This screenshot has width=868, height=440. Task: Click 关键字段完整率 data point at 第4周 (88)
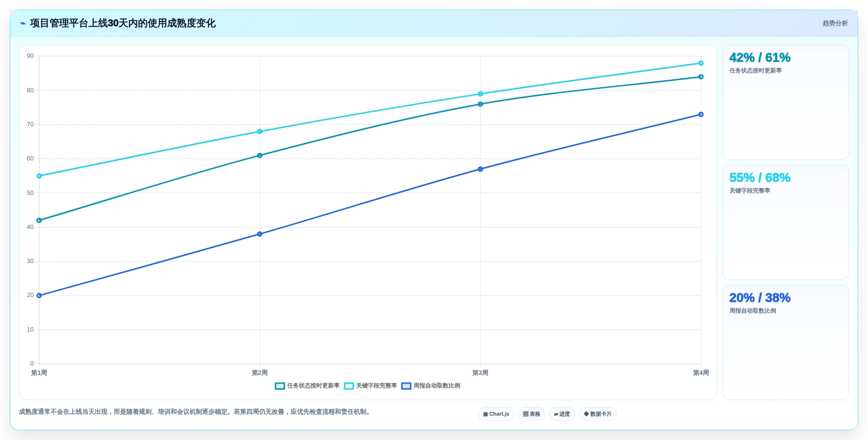(701, 63)
